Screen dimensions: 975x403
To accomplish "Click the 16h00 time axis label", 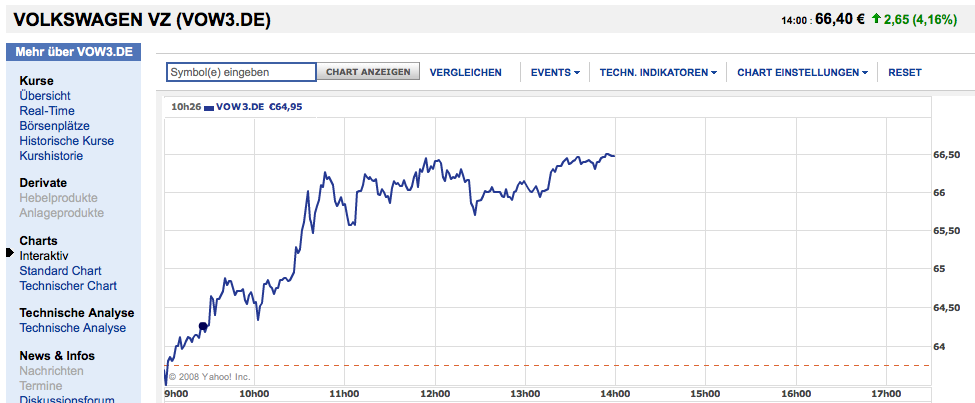I will click(x=795, y=394).
